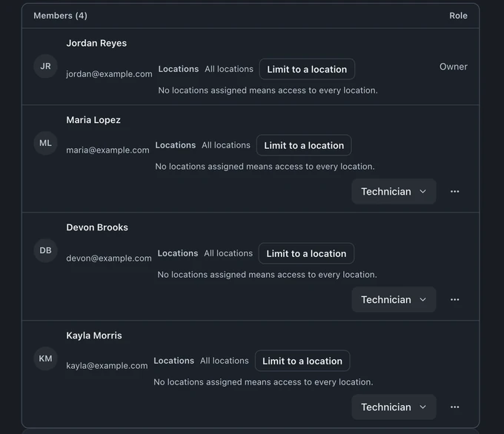Click the no-locations hint under Maria Lopez
504x434 pixels.
click(265, 167)
